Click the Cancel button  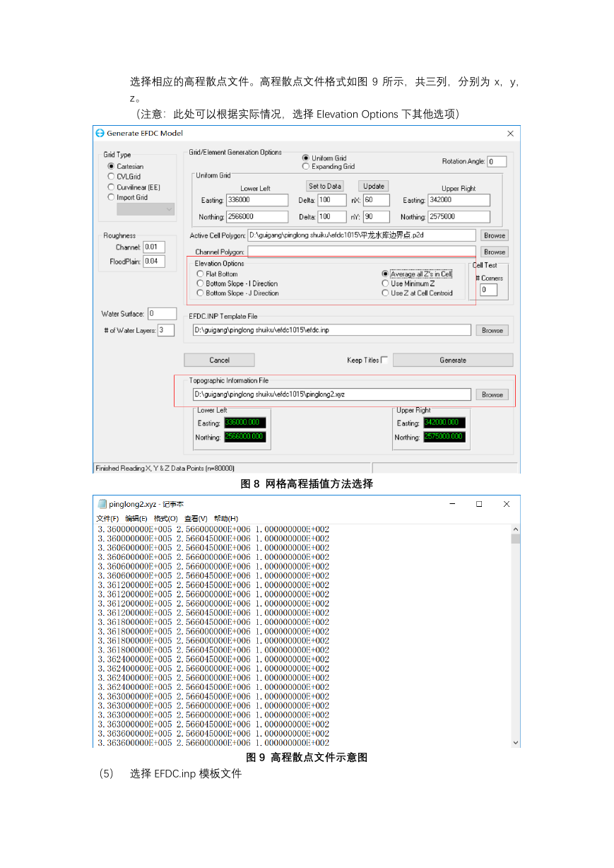pyautogui.click(x=220, y=360)
